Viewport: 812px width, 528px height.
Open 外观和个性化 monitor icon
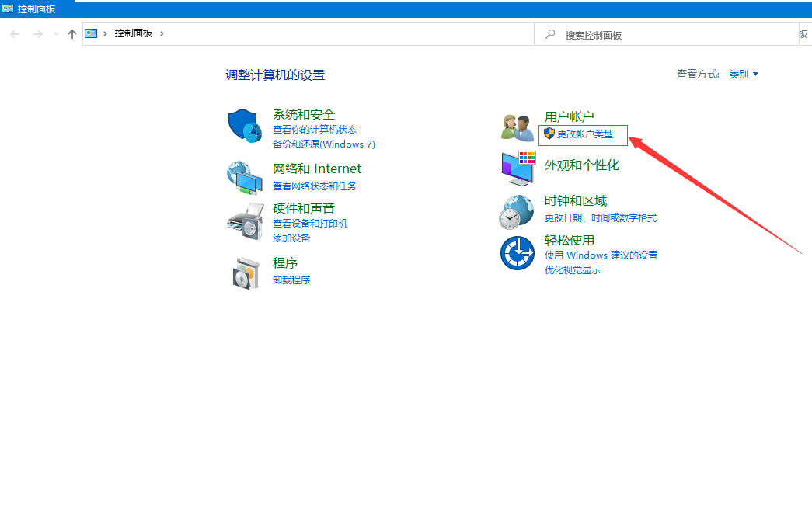(517, 167)
